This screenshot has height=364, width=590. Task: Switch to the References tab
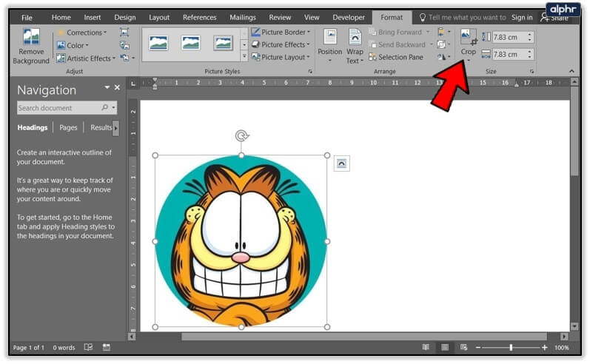199,18
